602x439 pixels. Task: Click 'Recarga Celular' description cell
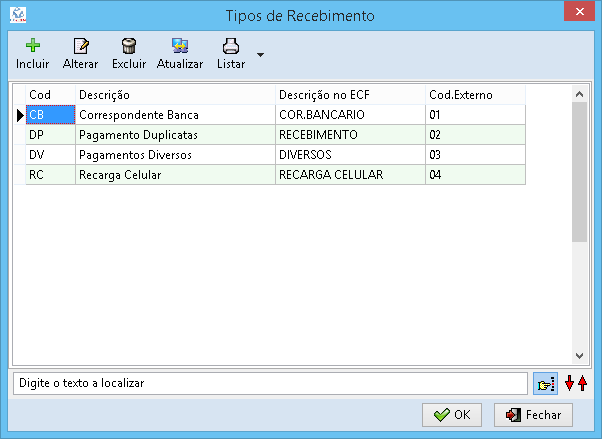tap(175, 175)
